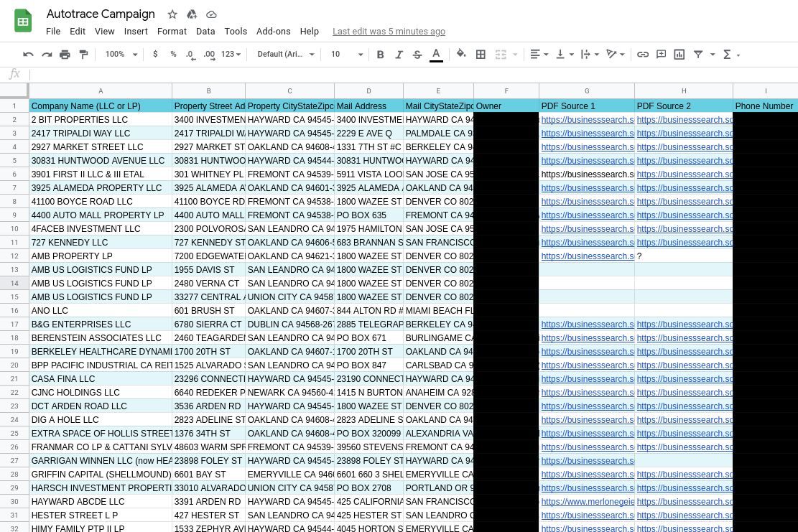Open PDF Source 1 link for AMB PROPERTY LP
The image size is (798, 532).
[x=588, y=256]
